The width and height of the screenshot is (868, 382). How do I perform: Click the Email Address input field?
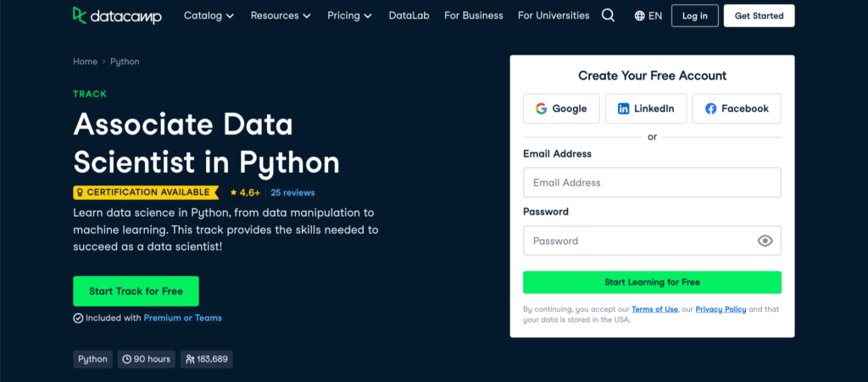point(651,182)
